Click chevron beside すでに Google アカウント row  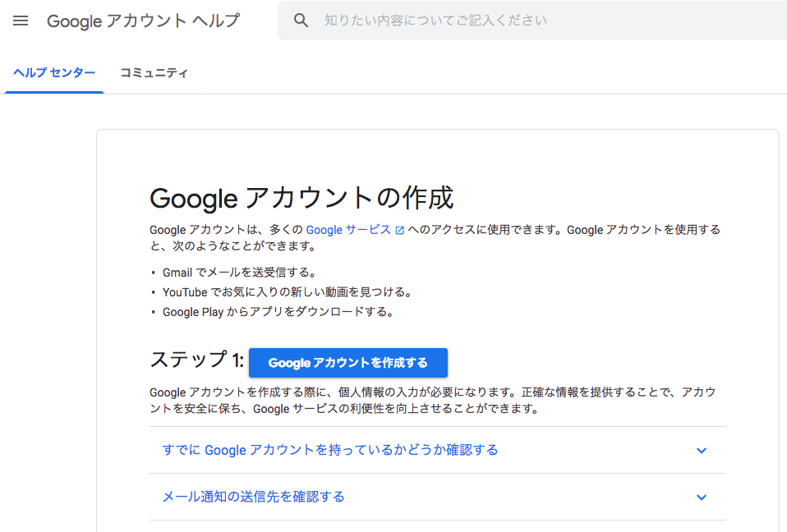702,450
